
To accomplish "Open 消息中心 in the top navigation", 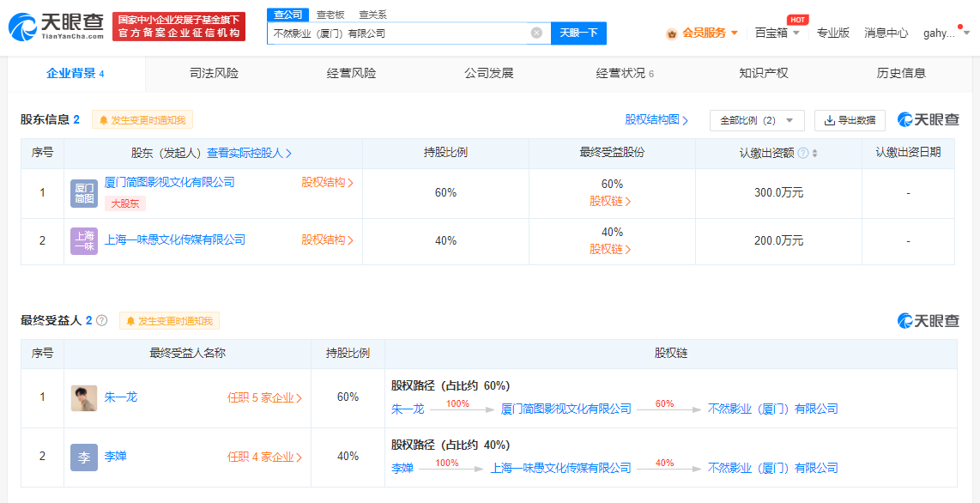I will (x=886, y=33).
